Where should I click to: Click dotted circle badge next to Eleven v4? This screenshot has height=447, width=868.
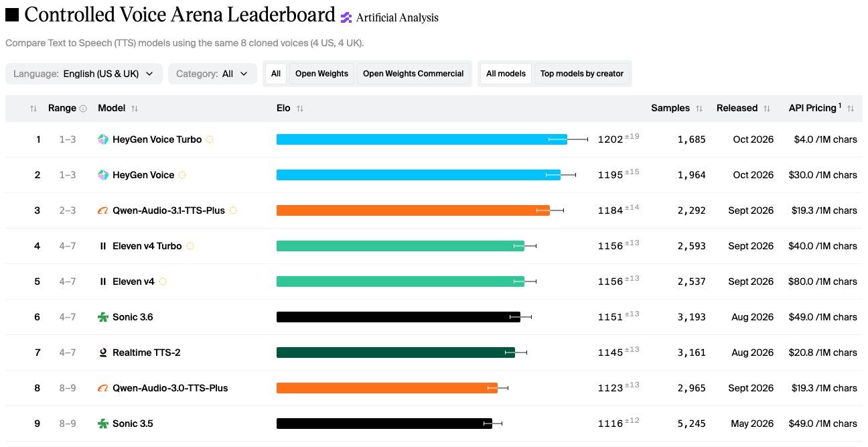(x=163, y=281)
